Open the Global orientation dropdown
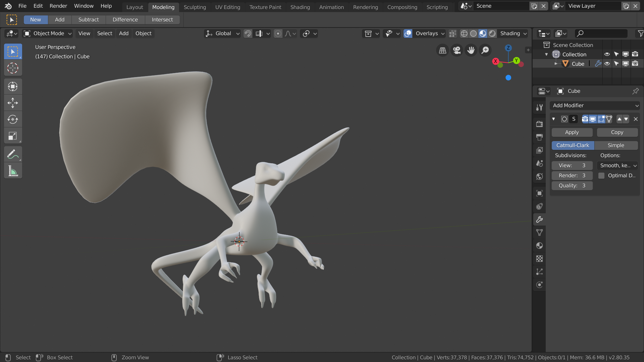Image resolution: width=644 pixels, height=362 pixels. point(222,34)
